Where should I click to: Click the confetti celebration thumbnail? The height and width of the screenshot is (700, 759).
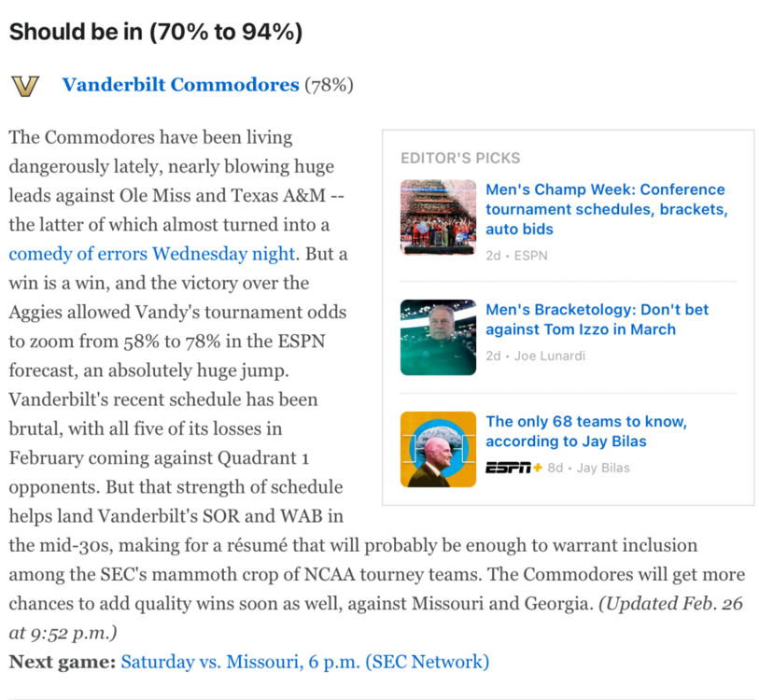coord(438,217)
